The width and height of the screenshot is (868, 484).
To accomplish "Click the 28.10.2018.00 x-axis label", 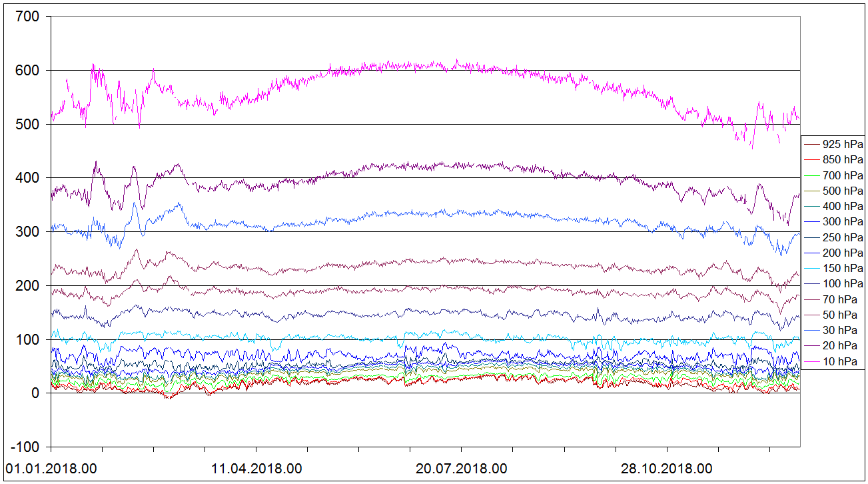I will [x=667, y=468].
